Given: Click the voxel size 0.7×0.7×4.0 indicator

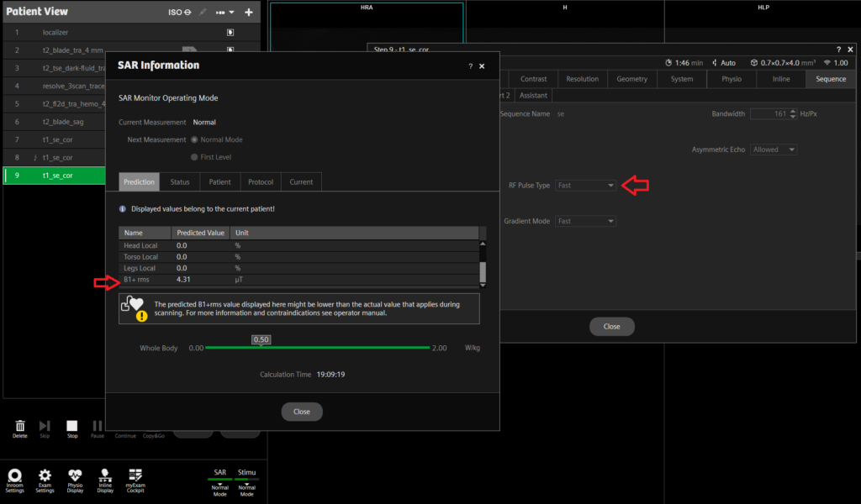Looking at the screenshot, I should (x=783, y=63).
